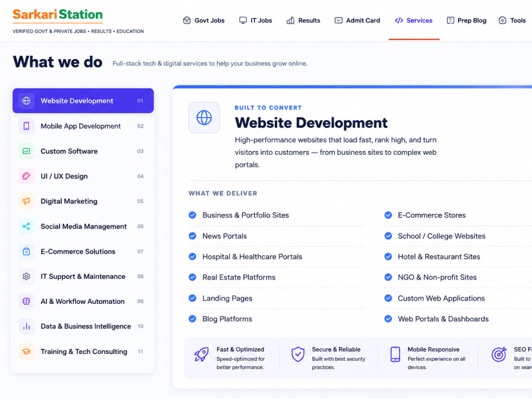
Task: Switch to UI / UX Design service
Action: (x=83, y=176)
